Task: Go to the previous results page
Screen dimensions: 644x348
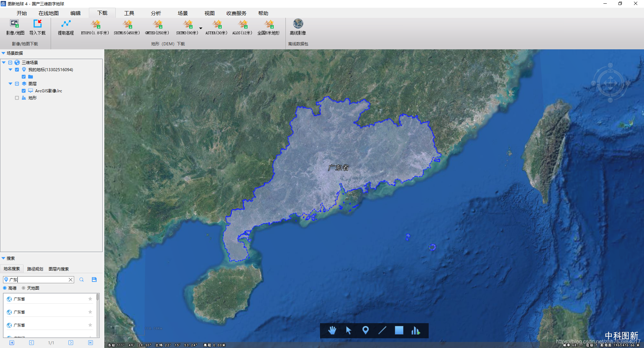Action: pos(32,343)
